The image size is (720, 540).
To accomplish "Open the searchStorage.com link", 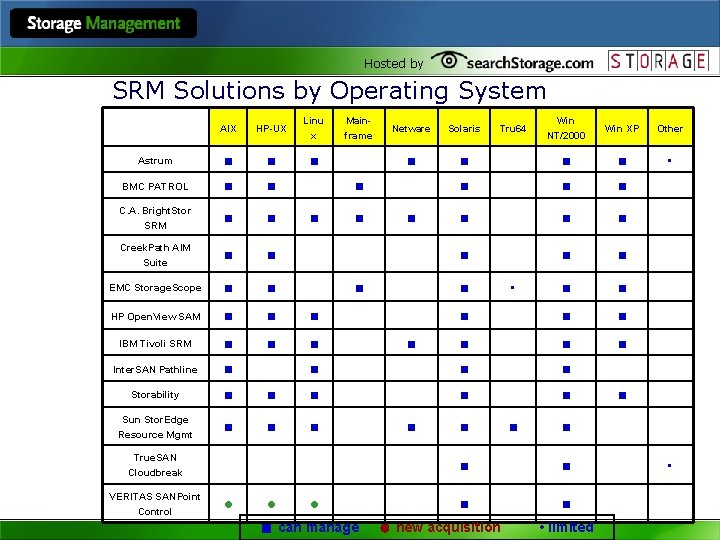I will pos(529,63).
